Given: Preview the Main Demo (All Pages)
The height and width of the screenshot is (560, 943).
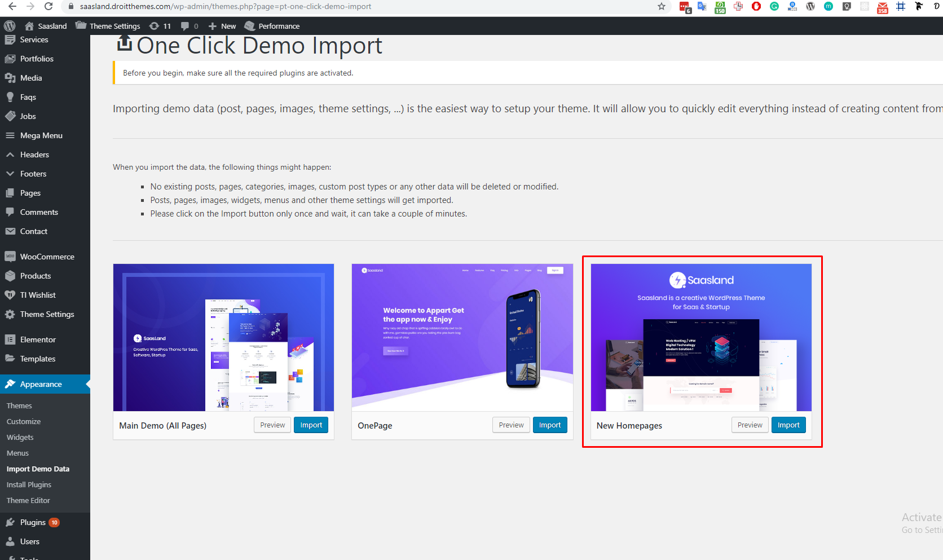Looking at the screenshot, I should (x=272, y=425).
